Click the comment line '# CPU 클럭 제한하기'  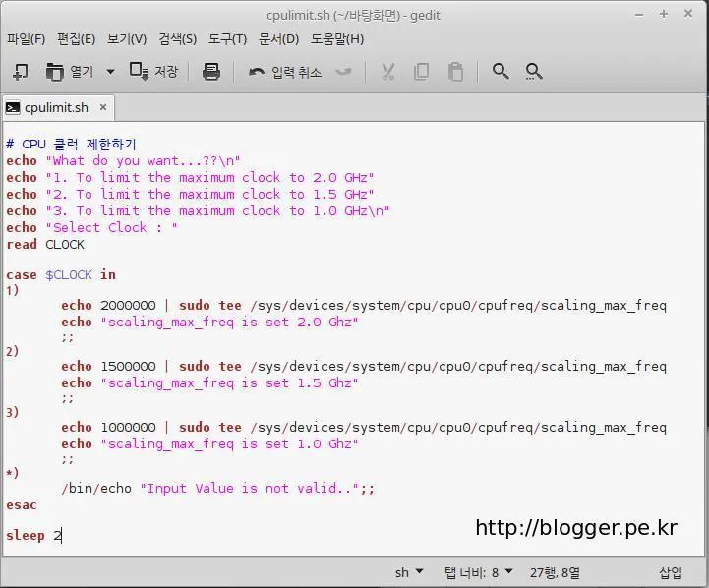(71, 145)
